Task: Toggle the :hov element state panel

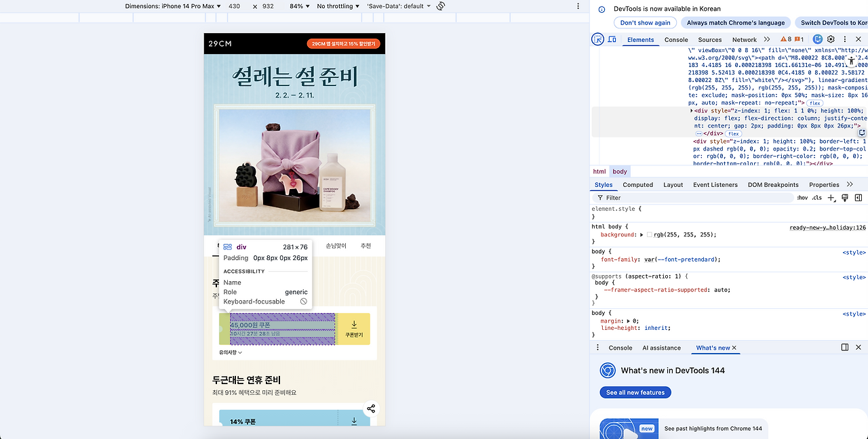Action: pos(802,198)
